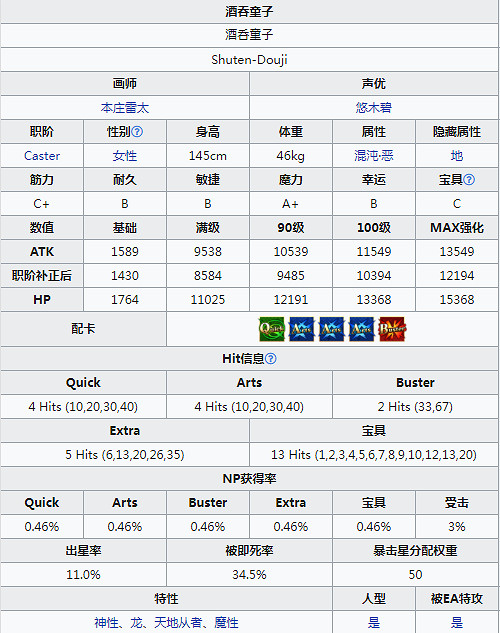500x633 pixels.
Task: Select base ATK value 1589
Action: 125,252
